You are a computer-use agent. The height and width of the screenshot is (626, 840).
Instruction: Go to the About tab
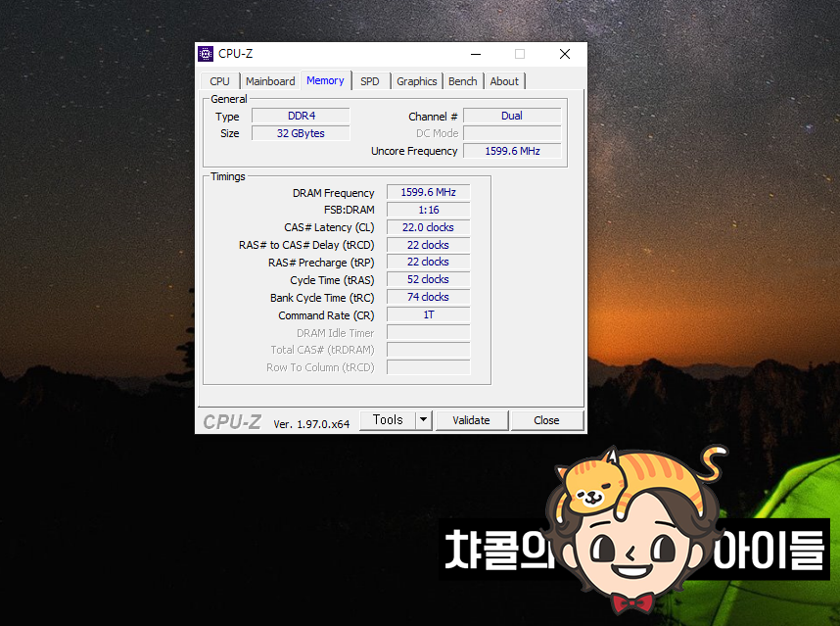coord(504,81)
